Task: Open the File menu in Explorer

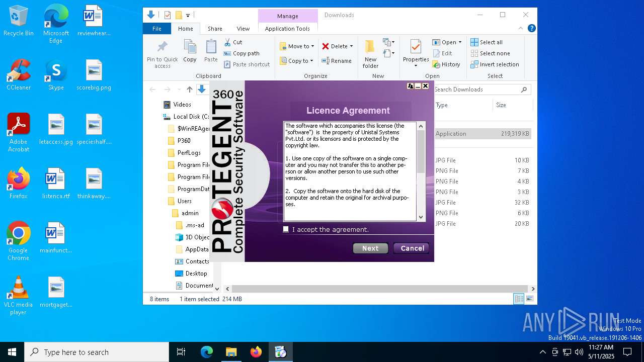Action: (x=157, y=29)
